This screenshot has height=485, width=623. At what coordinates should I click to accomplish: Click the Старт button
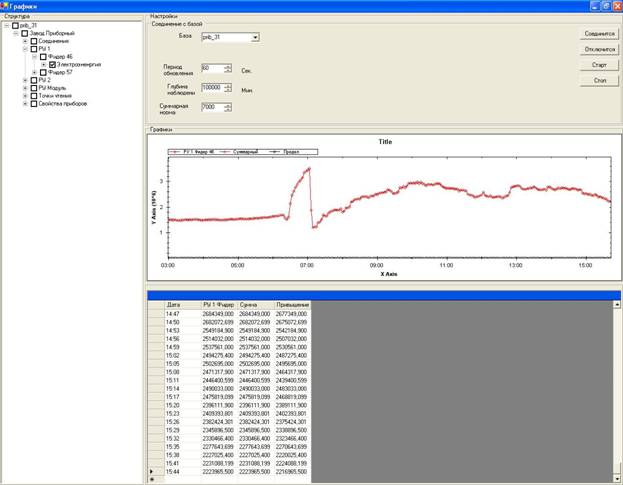[x=600, y=65]
